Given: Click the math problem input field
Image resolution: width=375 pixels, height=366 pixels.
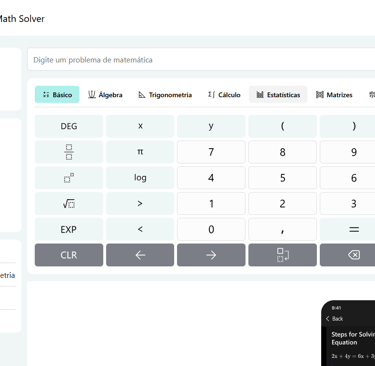Looking at the screenshot, I should coord(201,60).
